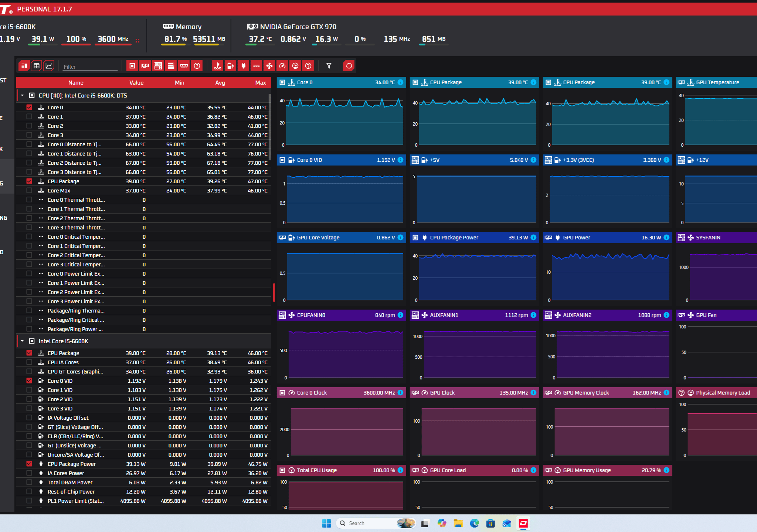757x532 pixels.
Task: Sort the table by the Min column
Action: click(x=180, y=83)
